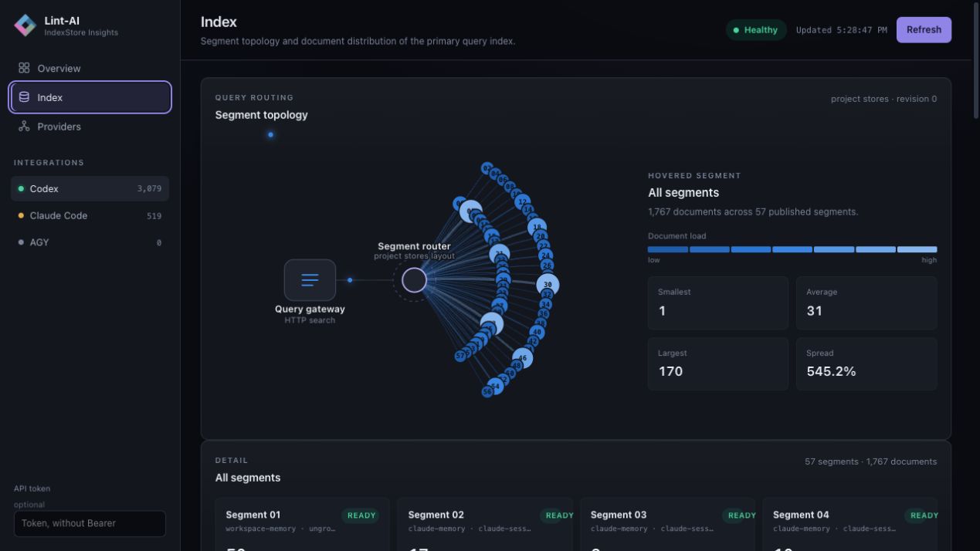Go to the Providers page

[x=90, y=127]
